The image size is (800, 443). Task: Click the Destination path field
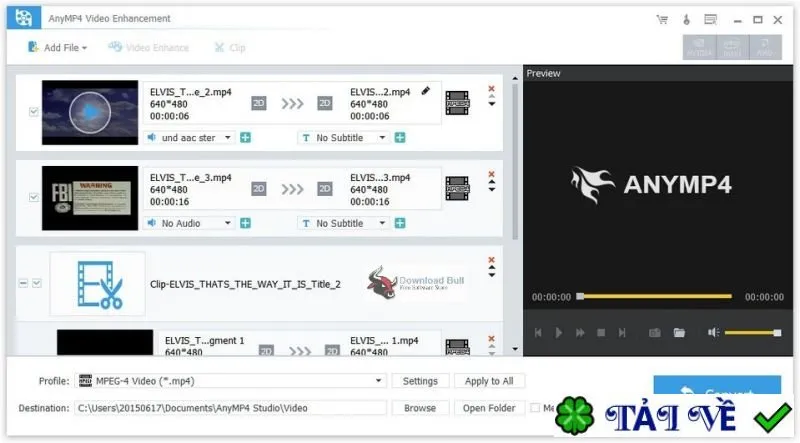coord(231,408)
